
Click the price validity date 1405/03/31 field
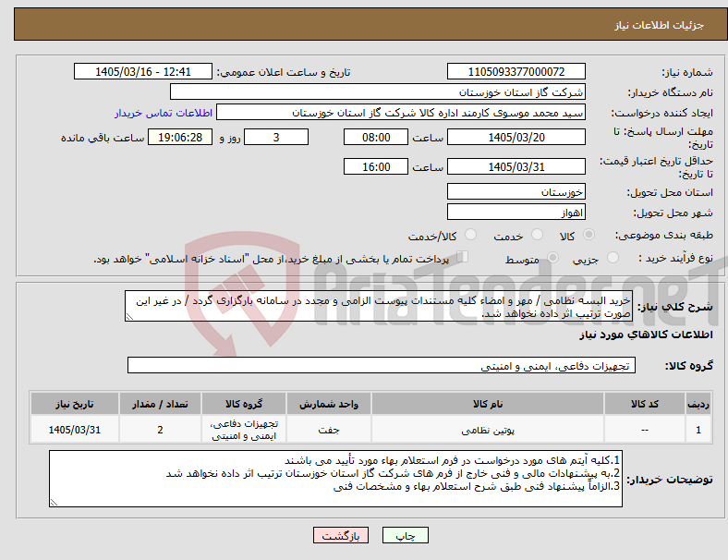point(516,166)
